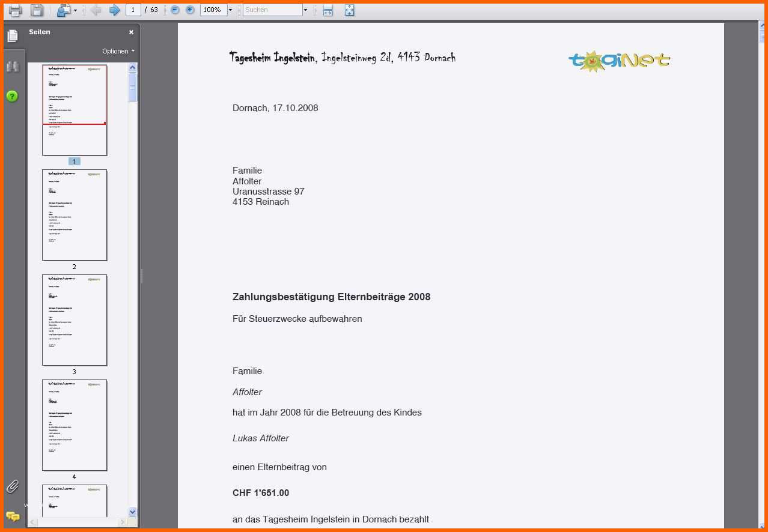Click the thumbnail panel scroll down arrow
The height and width of the screenshot is (532, 768).
(133, 512)
